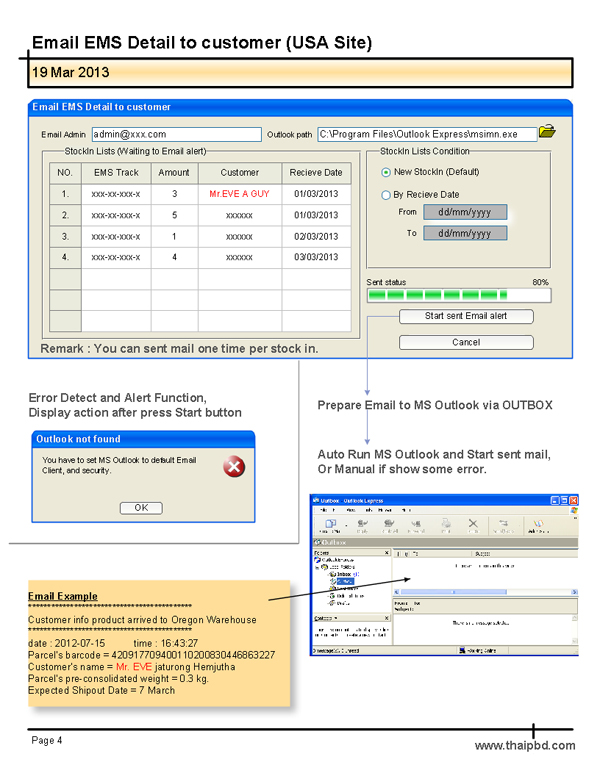Click customer cell Mr.EVE A GUY
This screenshot has width=600, height=776.
point(240,194)
